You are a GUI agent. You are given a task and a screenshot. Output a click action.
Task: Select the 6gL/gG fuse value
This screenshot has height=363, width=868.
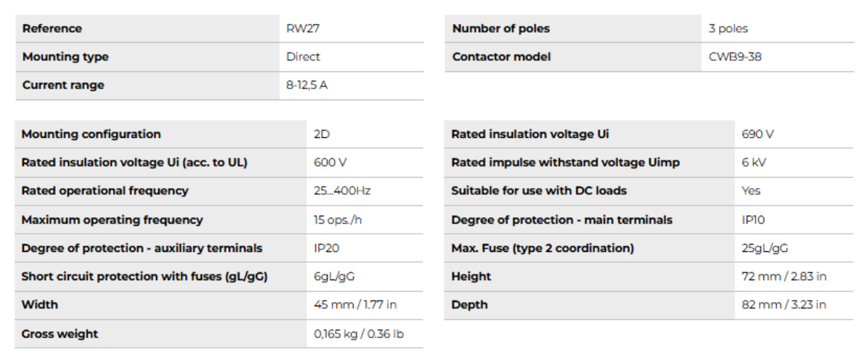click(334, 277)
